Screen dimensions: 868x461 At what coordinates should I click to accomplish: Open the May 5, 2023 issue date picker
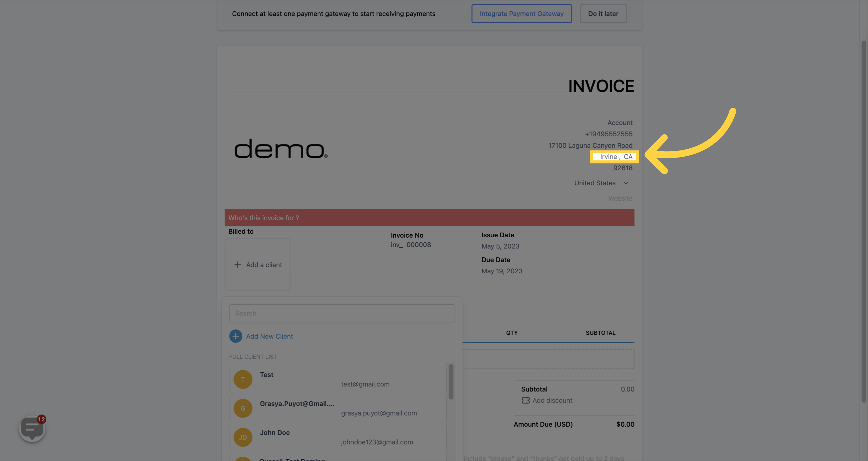point(500,246)
